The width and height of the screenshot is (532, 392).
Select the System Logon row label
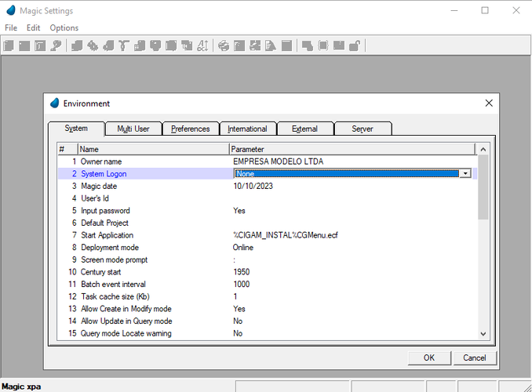click(104, 173)
